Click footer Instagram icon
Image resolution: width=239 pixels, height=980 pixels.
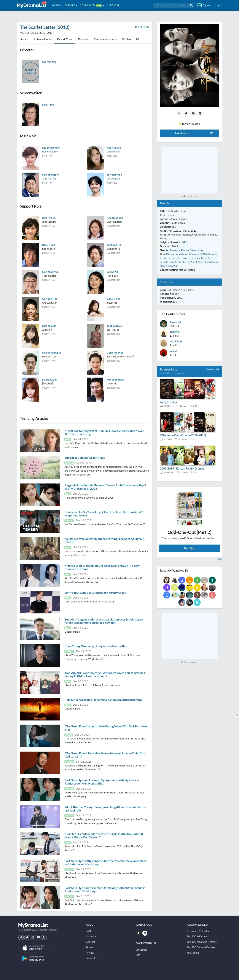(33, 937)
